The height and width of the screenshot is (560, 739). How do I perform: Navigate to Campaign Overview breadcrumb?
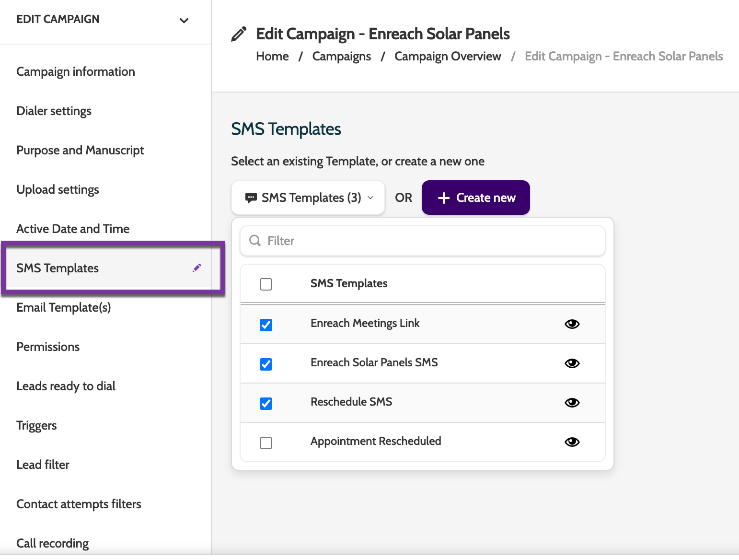click(x=447, y=56)
